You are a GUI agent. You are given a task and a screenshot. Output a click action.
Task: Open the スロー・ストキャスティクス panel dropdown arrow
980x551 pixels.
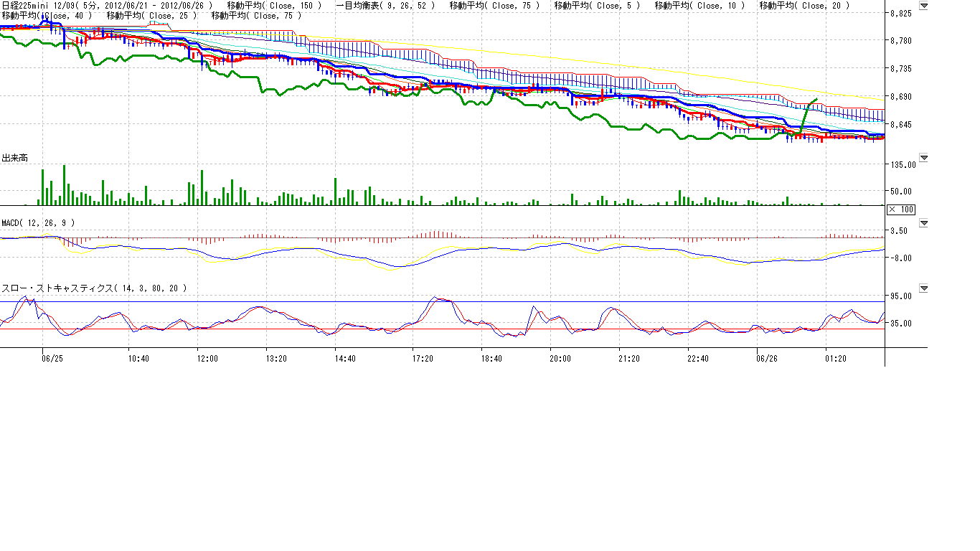click(923, 288)
